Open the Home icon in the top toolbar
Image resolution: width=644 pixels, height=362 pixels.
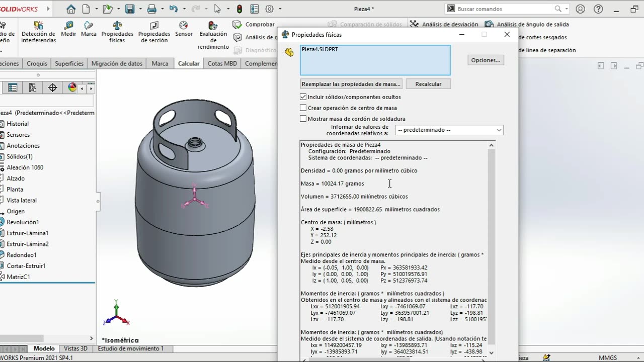(71, 9)
